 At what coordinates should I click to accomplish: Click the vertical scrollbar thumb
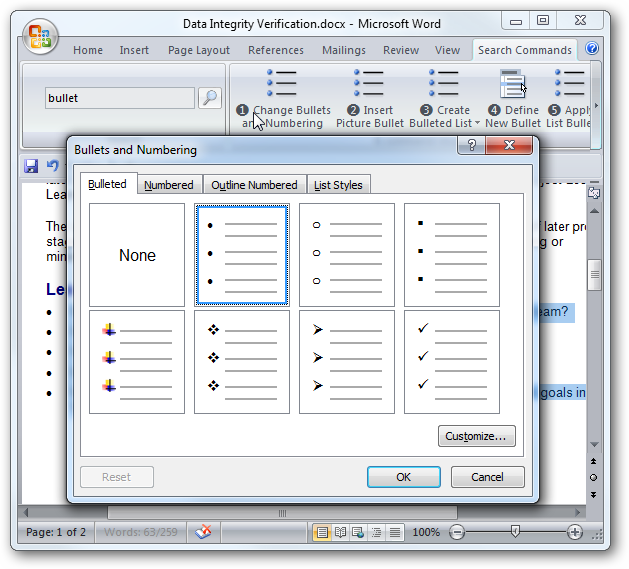pos(594,275)
